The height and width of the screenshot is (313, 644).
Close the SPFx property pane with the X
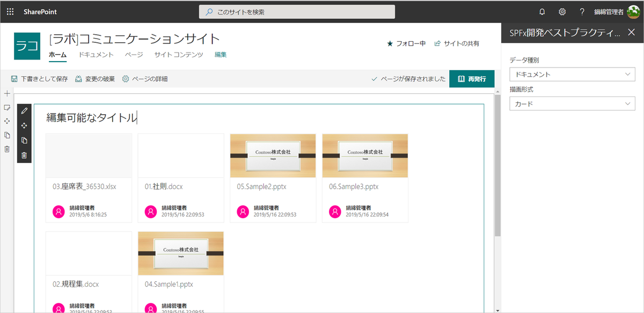[x=632, y=32]
